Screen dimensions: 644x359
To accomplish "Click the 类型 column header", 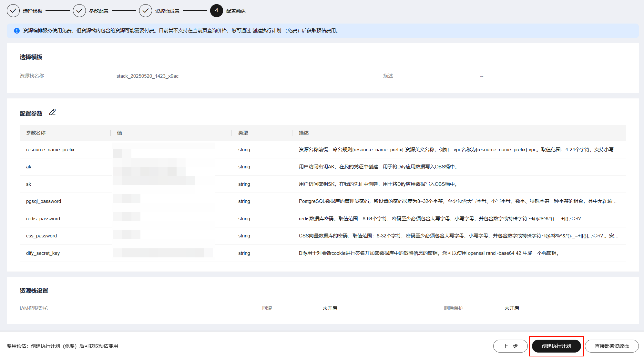I will pyautogui.click(x=243, y=133).
